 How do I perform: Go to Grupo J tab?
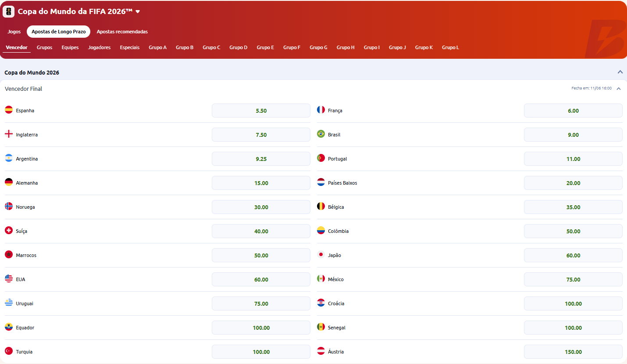coord(397,47)
